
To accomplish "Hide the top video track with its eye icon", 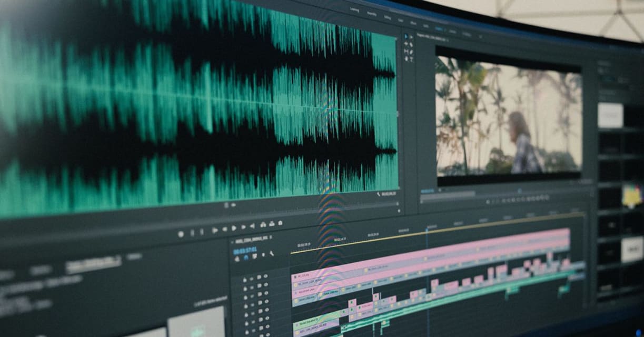I will pos(265,276).
